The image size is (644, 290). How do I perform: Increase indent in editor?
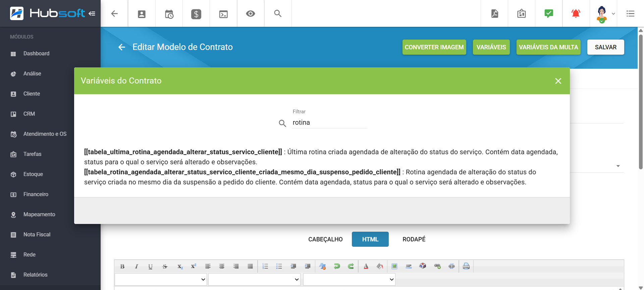[308, 266]
